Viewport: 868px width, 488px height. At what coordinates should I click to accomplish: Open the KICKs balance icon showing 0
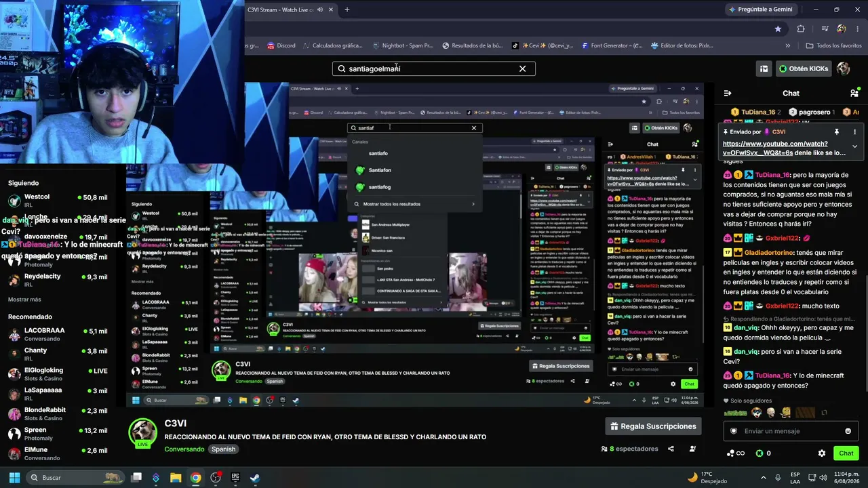click(763, 453)
